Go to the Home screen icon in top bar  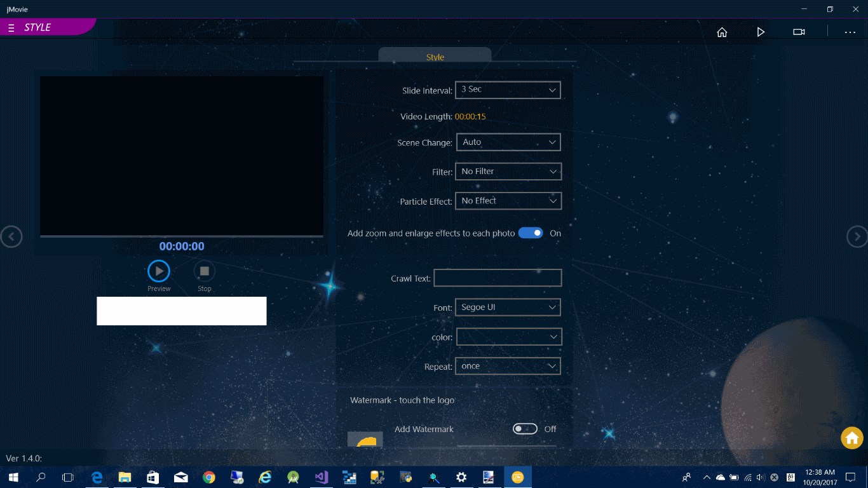point(722,32)
